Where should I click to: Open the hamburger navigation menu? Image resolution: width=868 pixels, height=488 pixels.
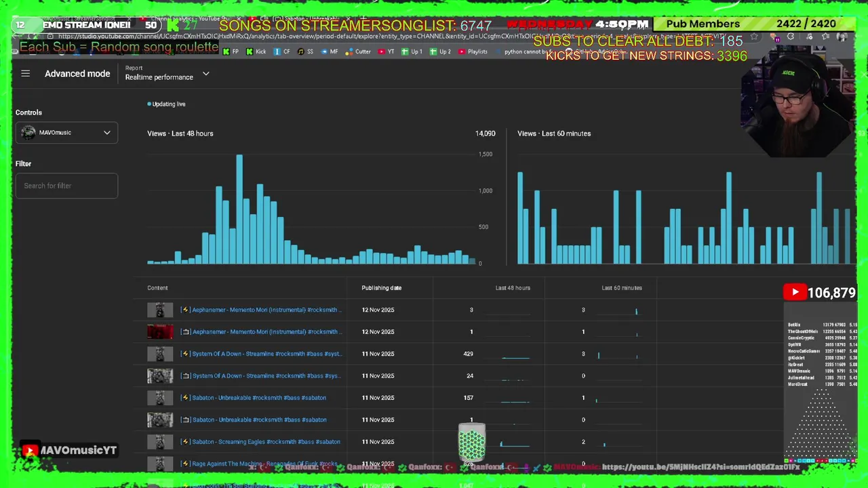pos(25,73)
